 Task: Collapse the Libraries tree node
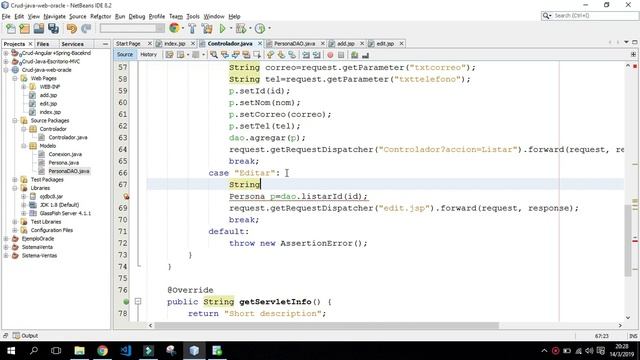(15, 188)
